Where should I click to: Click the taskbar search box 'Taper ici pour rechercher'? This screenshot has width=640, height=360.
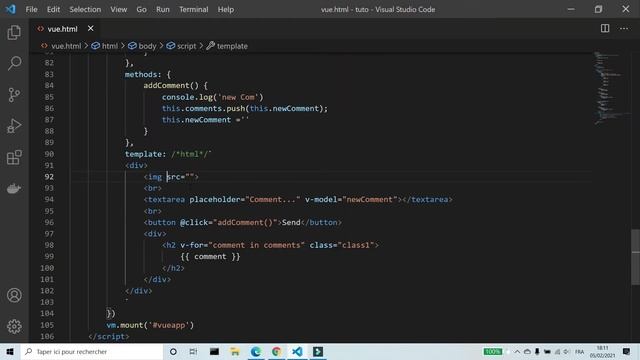pos(91,351)
